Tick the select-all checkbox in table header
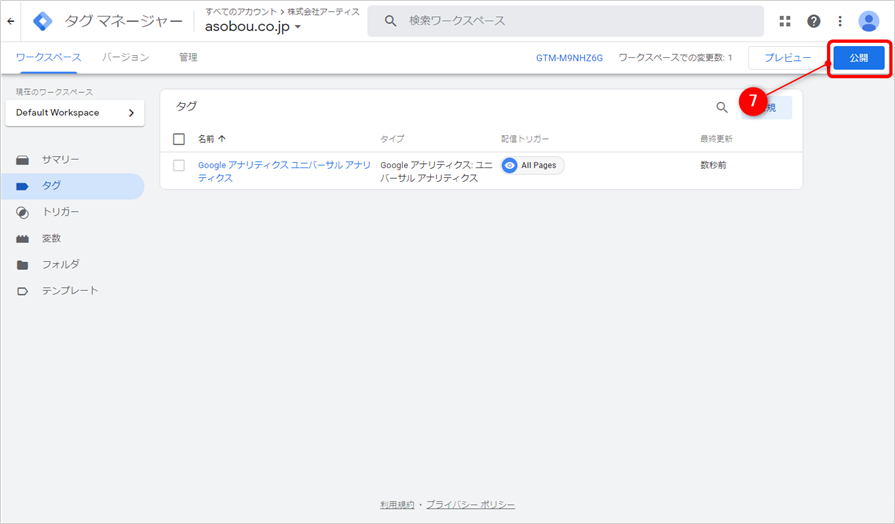This screenshot has width=895, height=524. pyautogui.click(x=179, y=139)
